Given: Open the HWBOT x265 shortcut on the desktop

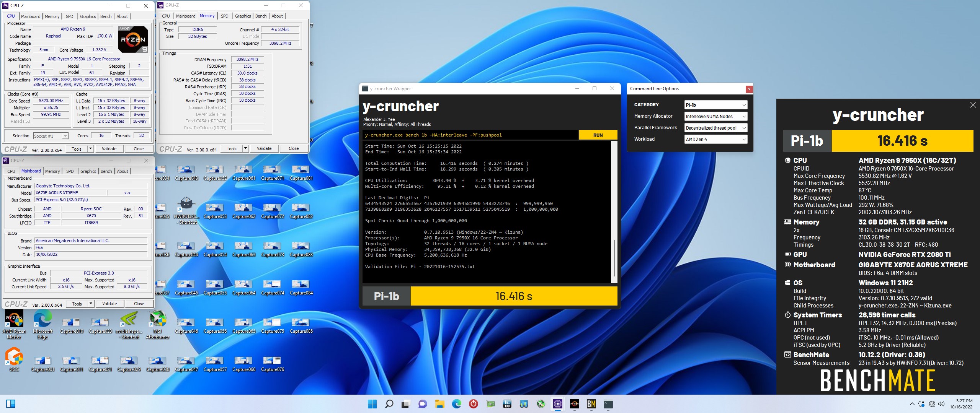Looking at the screenshot, I should pos(186,210).
